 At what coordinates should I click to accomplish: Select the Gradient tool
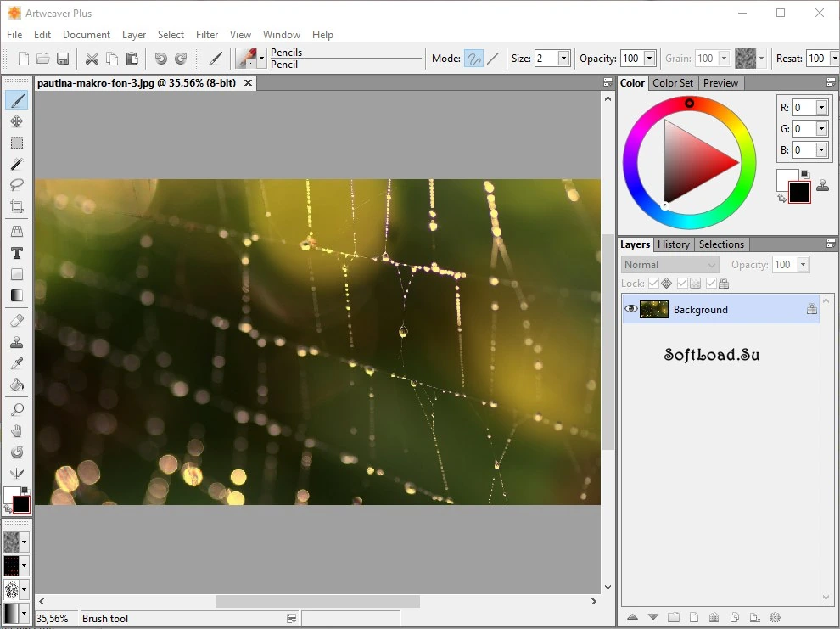(17, 295)
